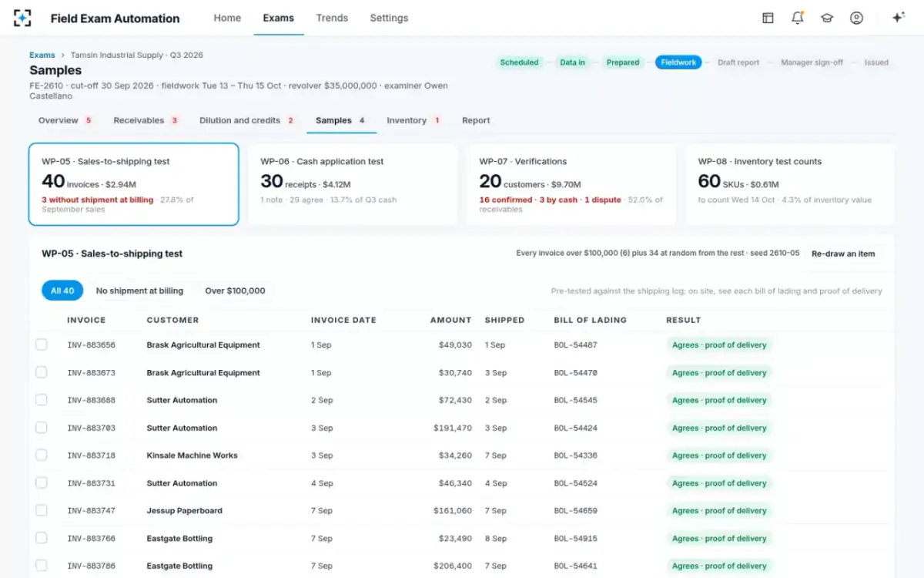The image size is (924, 578).
Task: Click the Scheduled stage pill
Action: tap(519, 62)
